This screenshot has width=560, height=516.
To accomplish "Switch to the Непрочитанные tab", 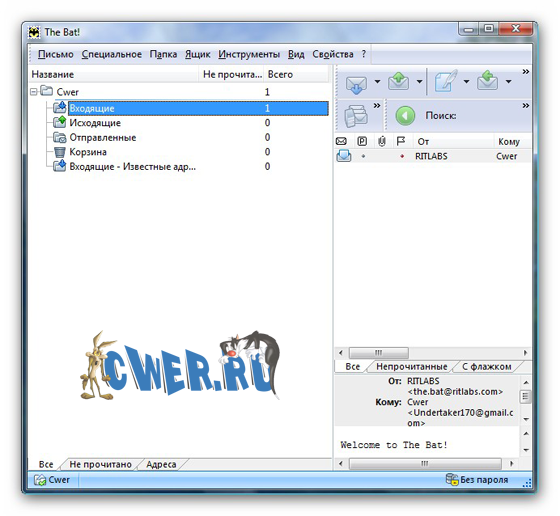I will (x=411, y=367).
